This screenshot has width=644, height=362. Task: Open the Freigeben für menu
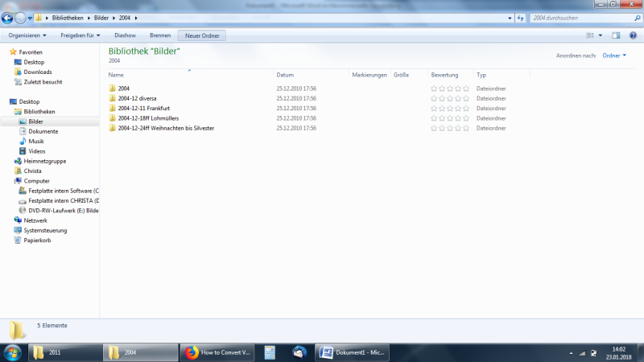coord(80,35)
